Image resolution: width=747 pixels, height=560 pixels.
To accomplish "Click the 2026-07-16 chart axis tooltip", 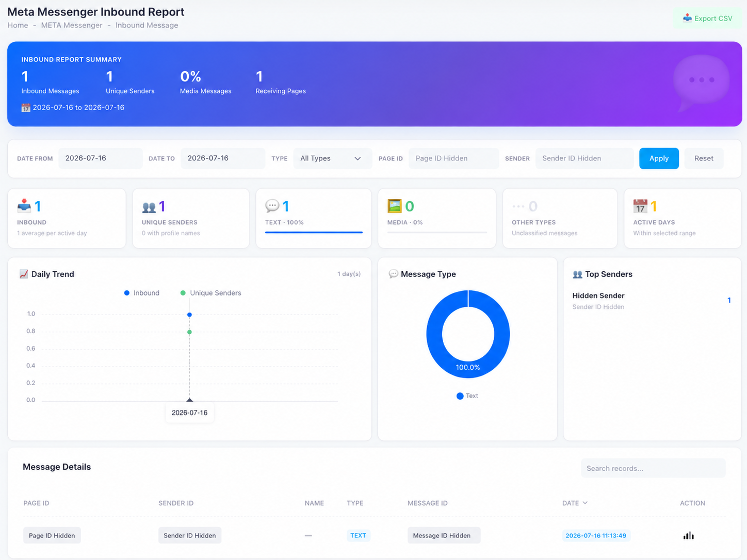I will coord(189,413).
